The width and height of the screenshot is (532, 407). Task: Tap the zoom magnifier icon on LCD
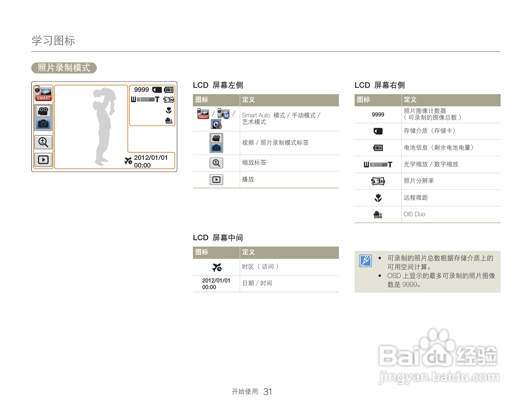[43, 142]
